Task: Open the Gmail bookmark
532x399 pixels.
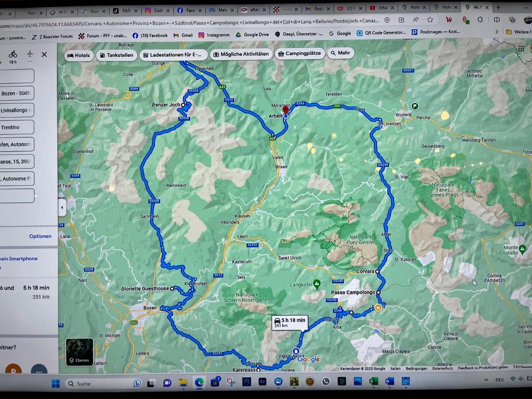Action: [183, 35]
